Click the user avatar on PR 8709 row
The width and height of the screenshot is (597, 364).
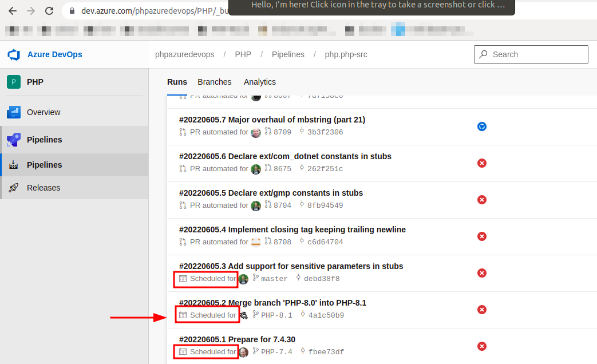point(256,133)
